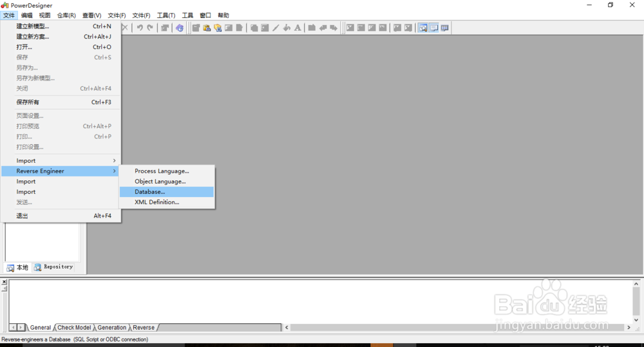The width and height of the screenshot is (644, 347).
Task: Click the right-pointing arrow toolbar icon
Action: [x=334, y=28]
